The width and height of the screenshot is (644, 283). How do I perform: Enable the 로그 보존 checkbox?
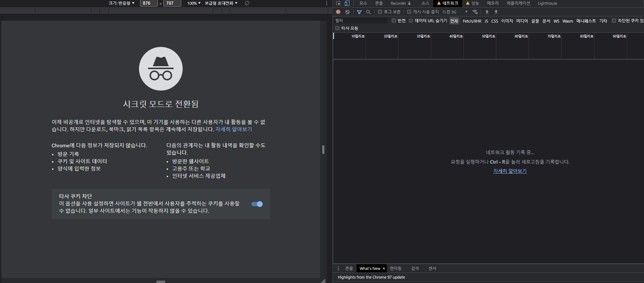tap(380, 12)
